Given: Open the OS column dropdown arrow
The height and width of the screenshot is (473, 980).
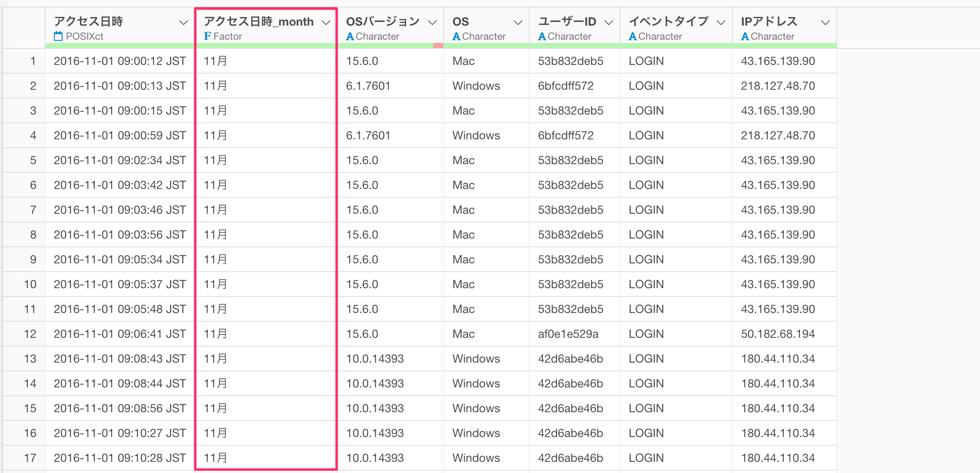Looking at the screenshot, I should 518,22.
